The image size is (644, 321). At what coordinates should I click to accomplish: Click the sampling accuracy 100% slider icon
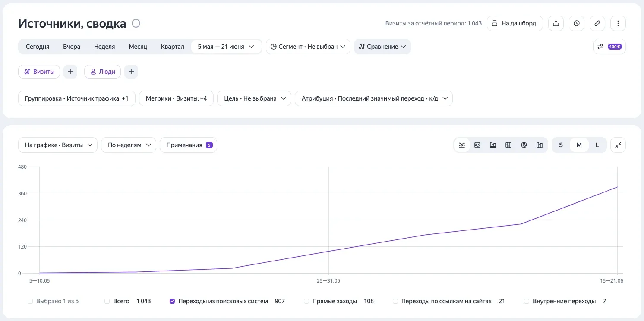(x=609, y=47)
